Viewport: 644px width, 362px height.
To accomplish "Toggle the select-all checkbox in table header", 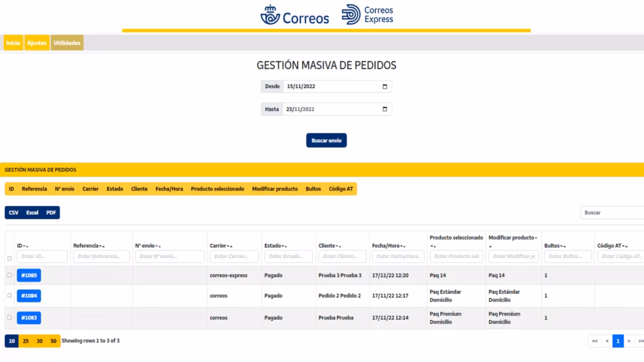I will pyautogui.click(x=9, y=258).
